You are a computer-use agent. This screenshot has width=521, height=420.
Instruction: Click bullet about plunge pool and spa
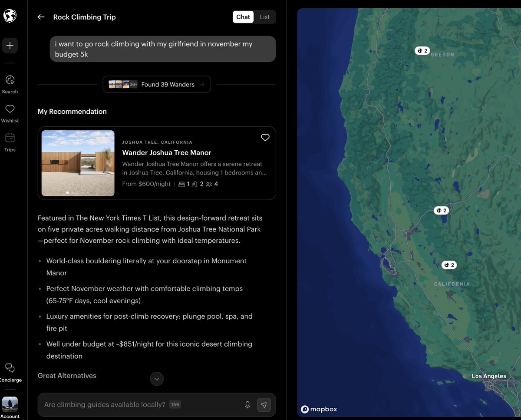(x=149, y=322)
